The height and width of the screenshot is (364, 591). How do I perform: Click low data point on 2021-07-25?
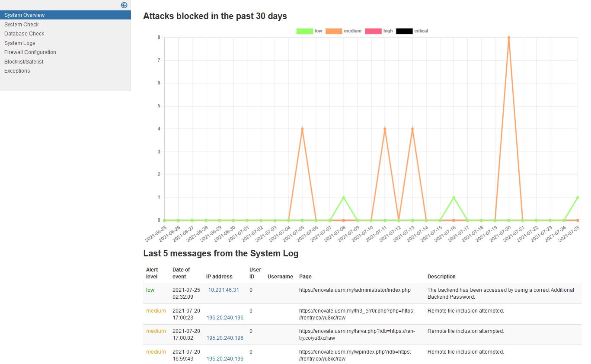pos(578,198)
